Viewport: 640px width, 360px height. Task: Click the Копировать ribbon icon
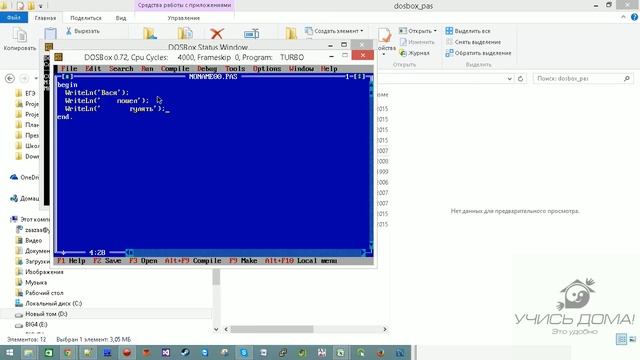[20, 39]
